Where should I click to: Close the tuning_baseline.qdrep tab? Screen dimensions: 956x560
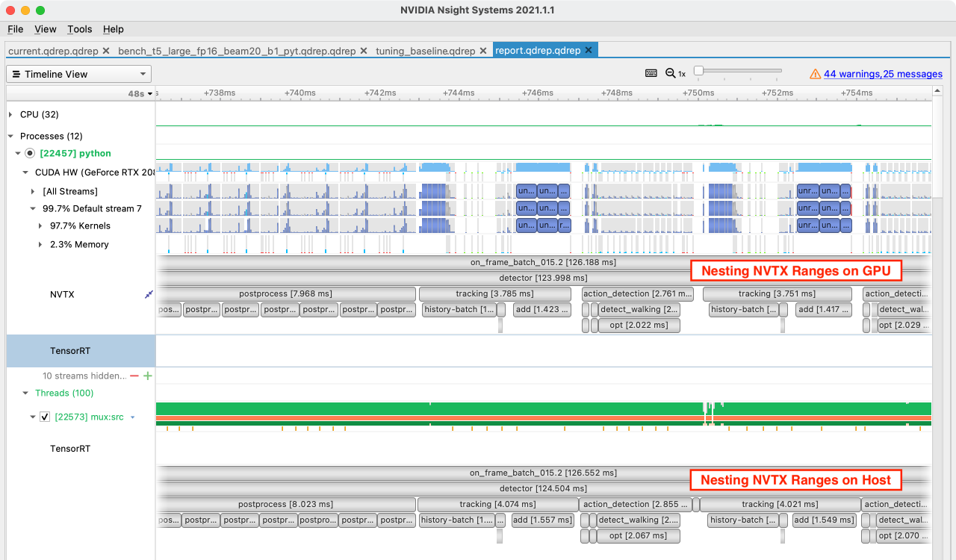pyautogui.click(x=483, y=51)
